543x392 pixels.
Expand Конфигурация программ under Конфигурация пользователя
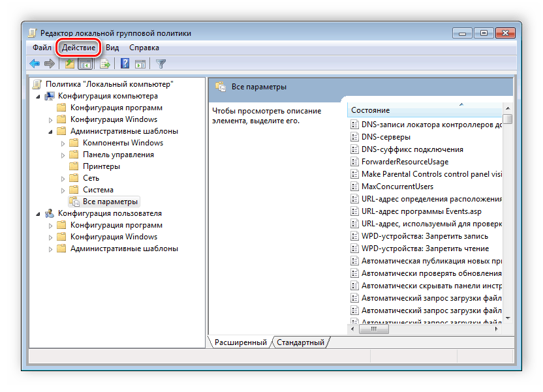click(50, 226)
